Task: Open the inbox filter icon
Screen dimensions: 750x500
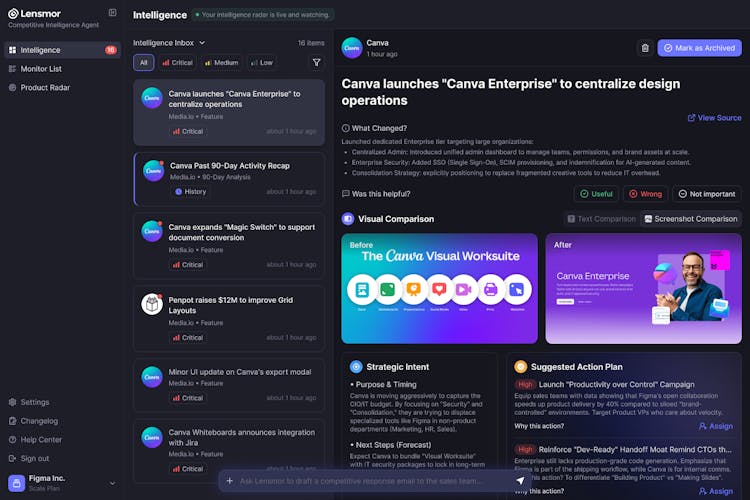Action: pos(316,62)
